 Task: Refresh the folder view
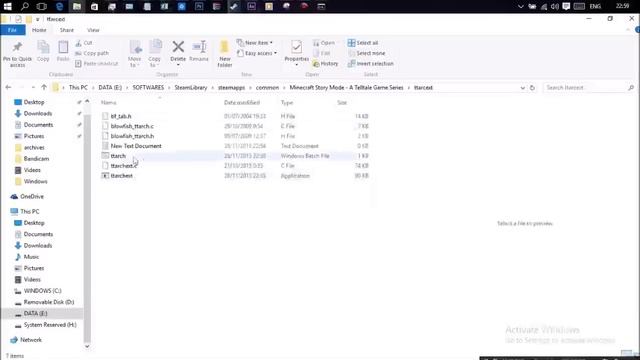(x=532, y=88)
